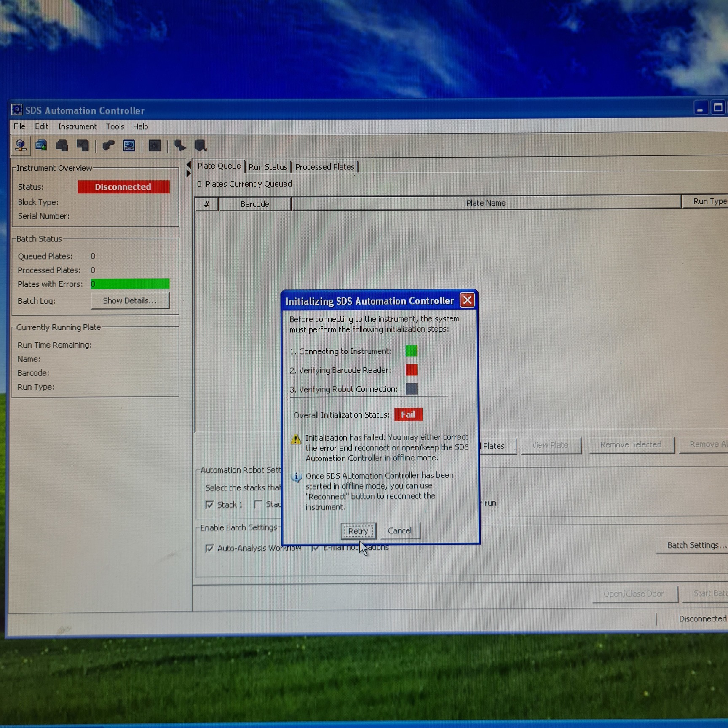This screenshot has height=728, width=728.
Task: Click the Cancel button in the dialog
Action: pos(400,530)
